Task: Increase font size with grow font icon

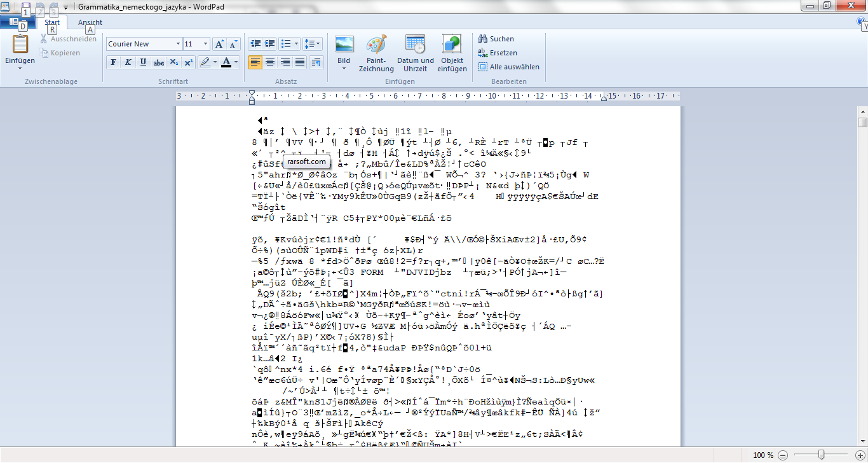Action: click(219, 44)
